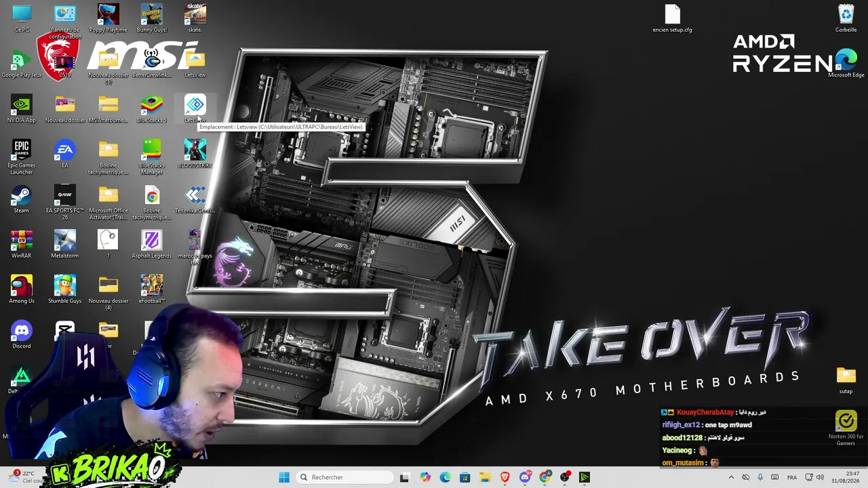Screen dimensions: 868x488
Task: Switch to Google Chrome in the taskbar
Action: pyautogui.click(x=545, y=477)
